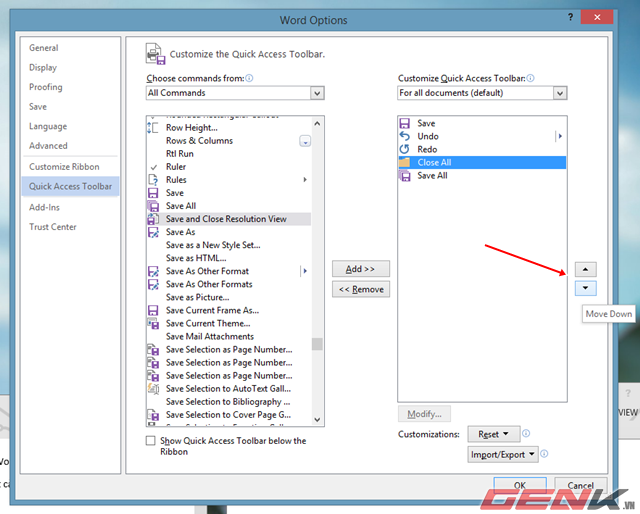The width and height of the screenshot is (640, 514).
Task: Go to the Trust Center category
Action: tap(53, 227)
